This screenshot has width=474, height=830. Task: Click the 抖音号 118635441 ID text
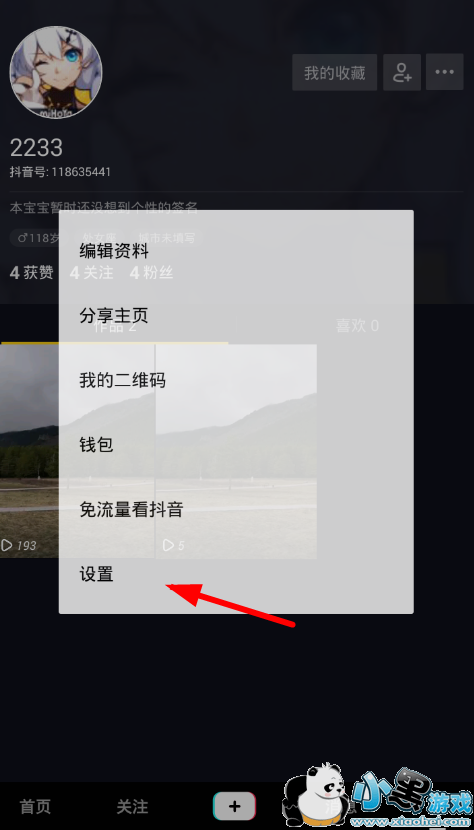click(x=60, y=172)
